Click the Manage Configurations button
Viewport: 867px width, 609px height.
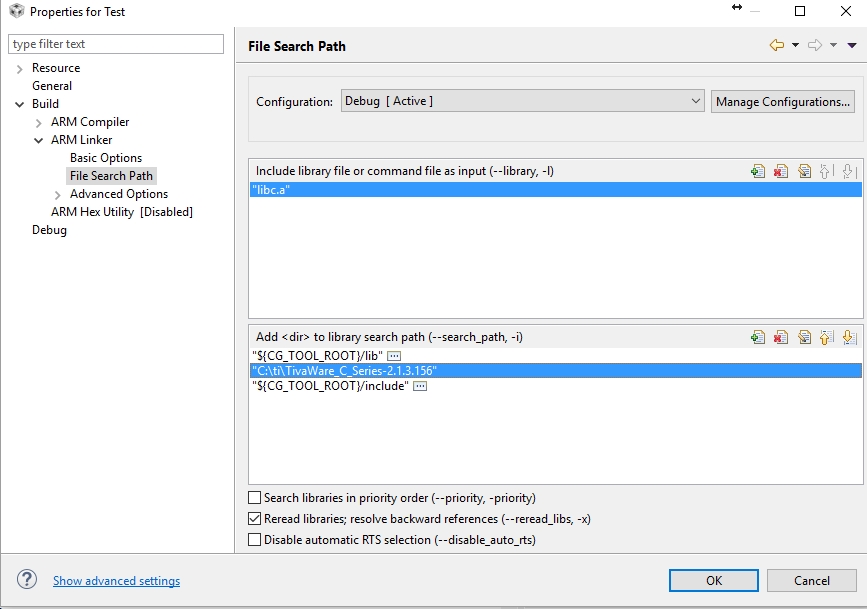pos(783,101)
